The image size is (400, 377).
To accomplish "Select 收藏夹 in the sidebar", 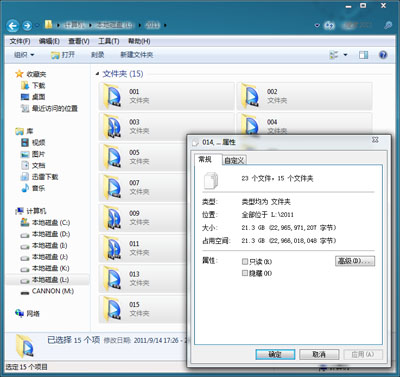I will [31, 74].
